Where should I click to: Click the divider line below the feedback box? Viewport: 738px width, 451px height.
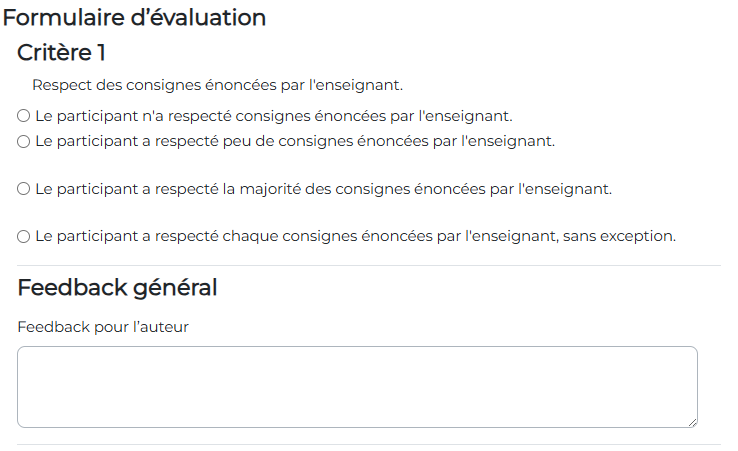368,444
